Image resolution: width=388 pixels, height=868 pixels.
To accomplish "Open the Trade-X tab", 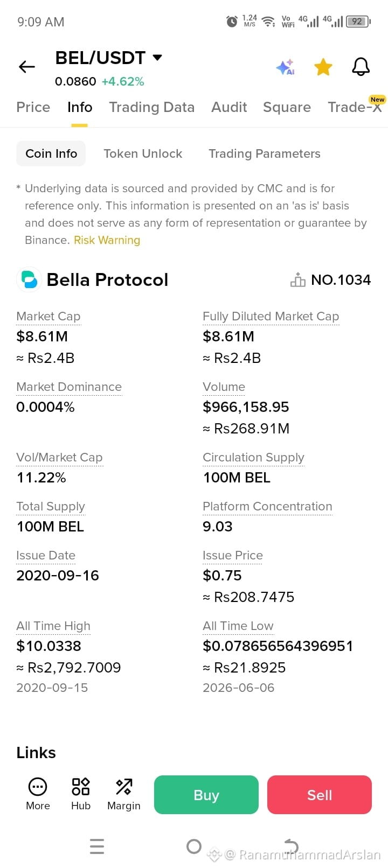I will [355, 107].
